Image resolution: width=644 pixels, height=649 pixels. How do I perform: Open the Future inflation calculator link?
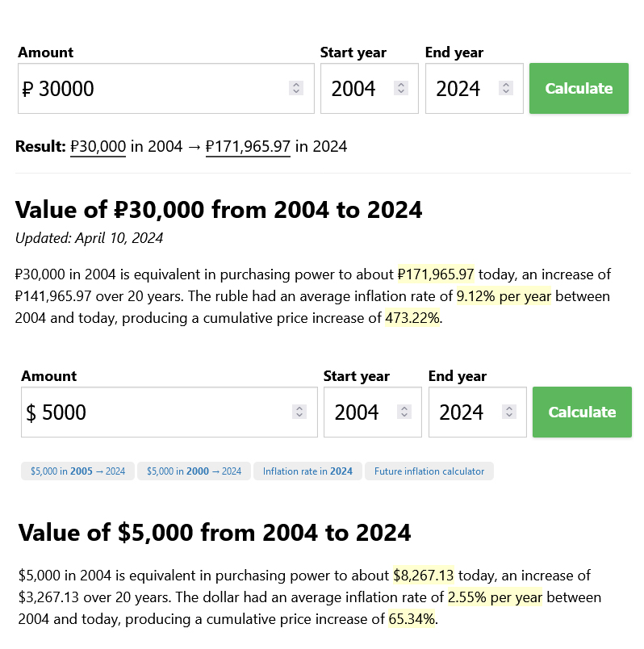[429, 471]
